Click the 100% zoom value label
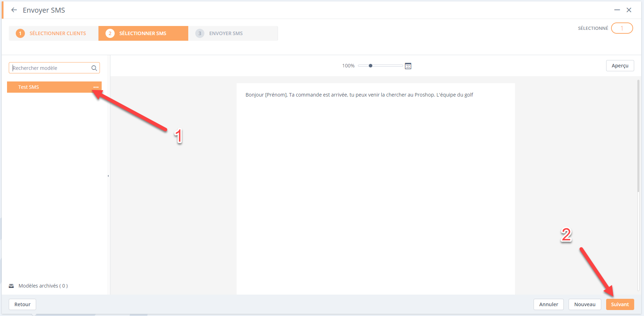 point(348,66)
